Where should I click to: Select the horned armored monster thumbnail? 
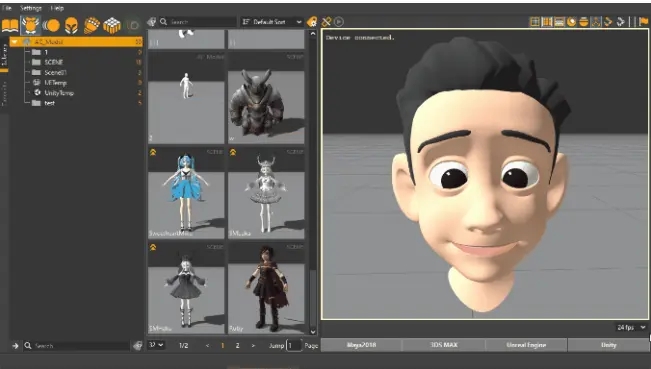[x=266, y=98]
